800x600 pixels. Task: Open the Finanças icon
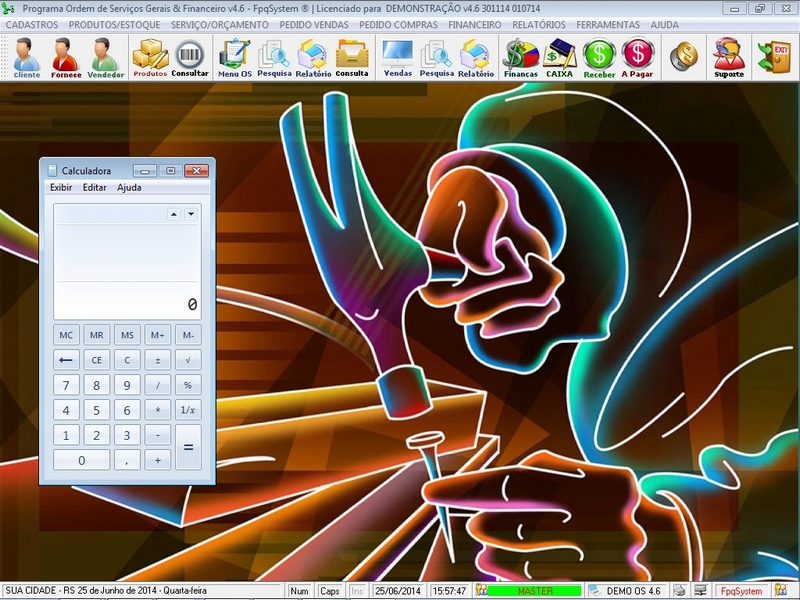point(520,58)
